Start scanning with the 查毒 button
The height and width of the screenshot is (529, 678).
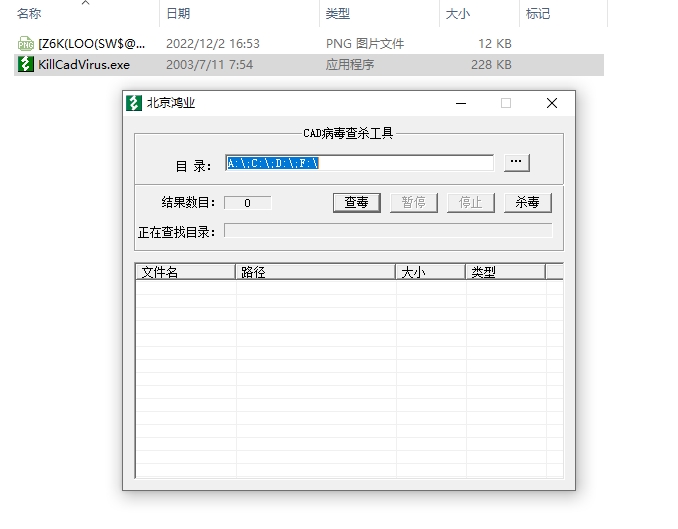357,202
